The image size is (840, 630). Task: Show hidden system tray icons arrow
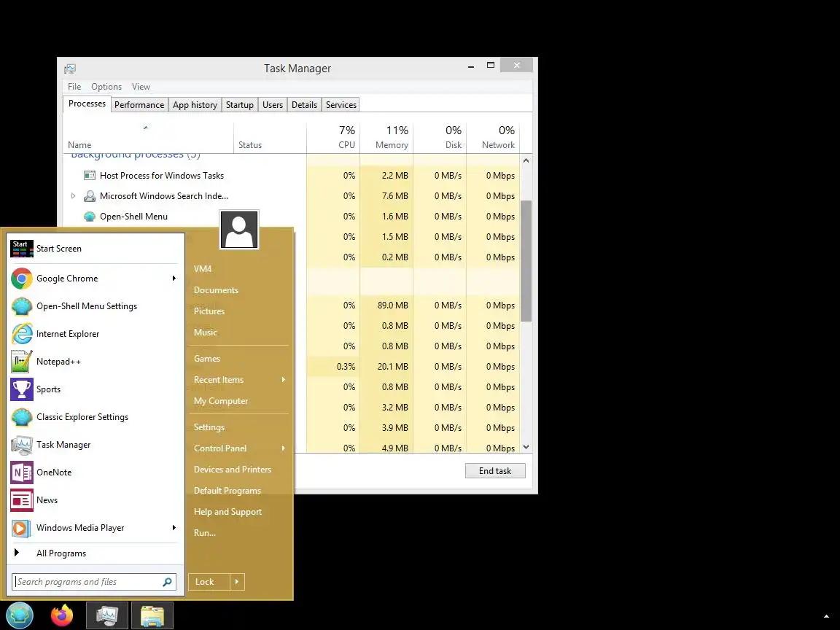(x=826, y=617)
